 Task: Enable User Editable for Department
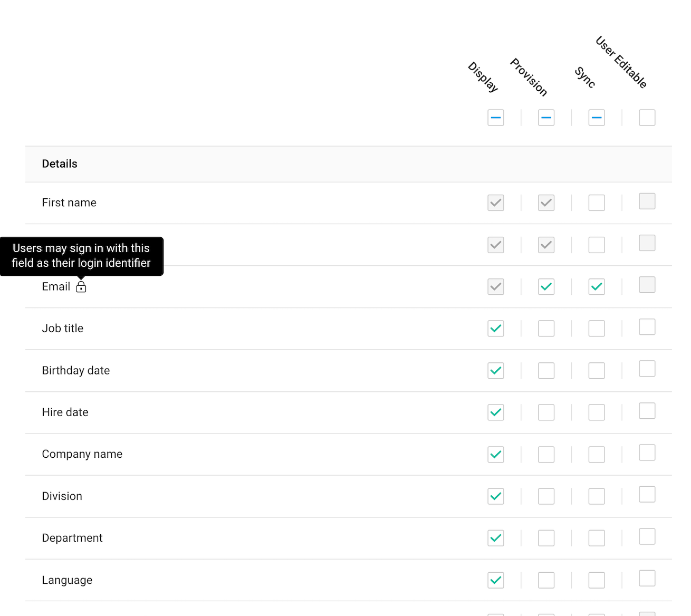[x=647, y=536]
